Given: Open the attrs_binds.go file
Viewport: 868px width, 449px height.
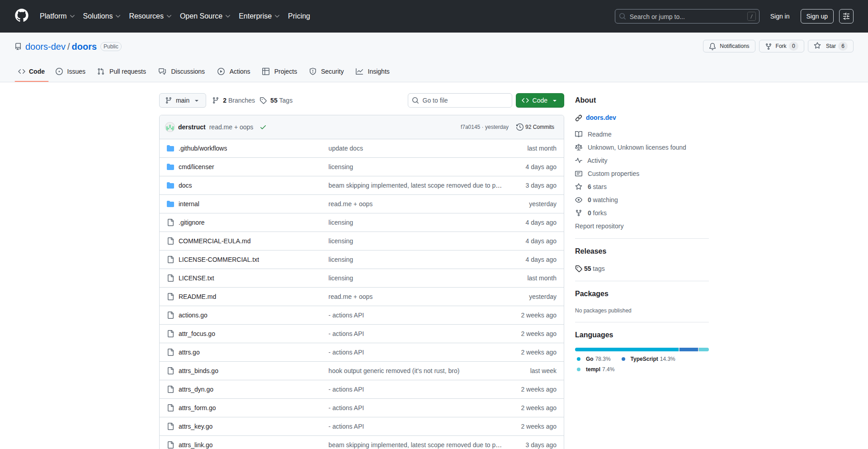Looking at the screenshot, I should [x=198, y=371].
